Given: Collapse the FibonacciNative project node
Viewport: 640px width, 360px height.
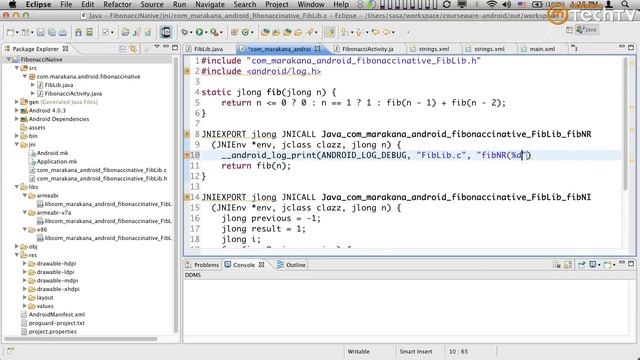Looking at the screenshot, I should (x=9, y=60).
